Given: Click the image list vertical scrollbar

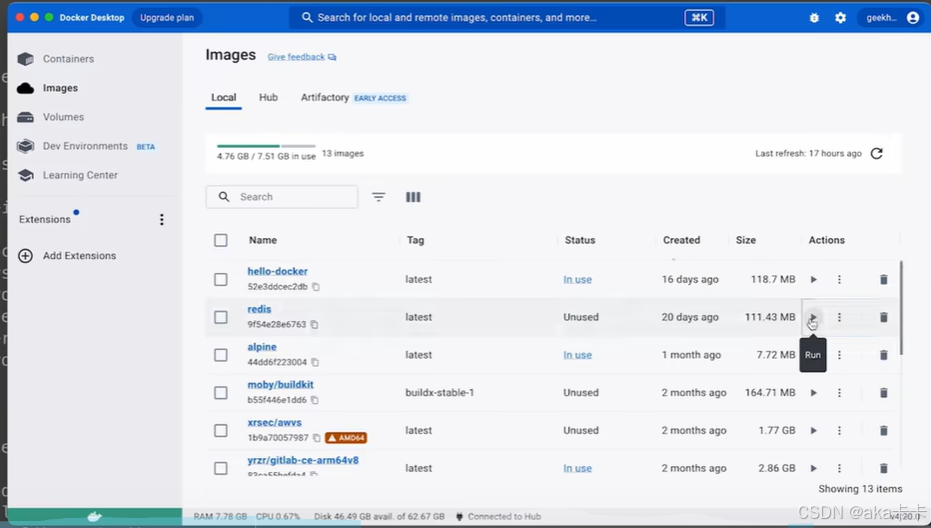Looking at the screenshot, I should 901,308.
